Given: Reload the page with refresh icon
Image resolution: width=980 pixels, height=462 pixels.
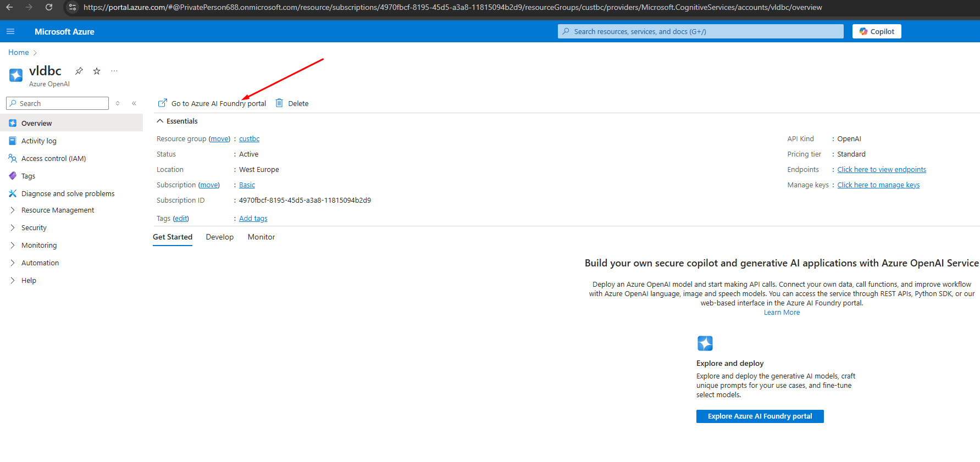Looking at the screenshot, I should [x=49, y=7].
